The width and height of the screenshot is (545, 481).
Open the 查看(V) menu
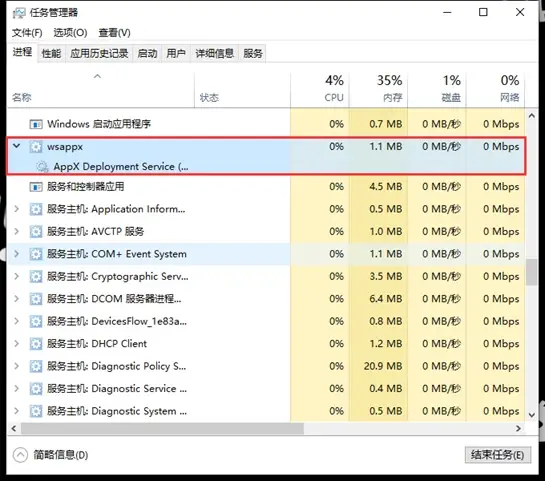point(114,33)
